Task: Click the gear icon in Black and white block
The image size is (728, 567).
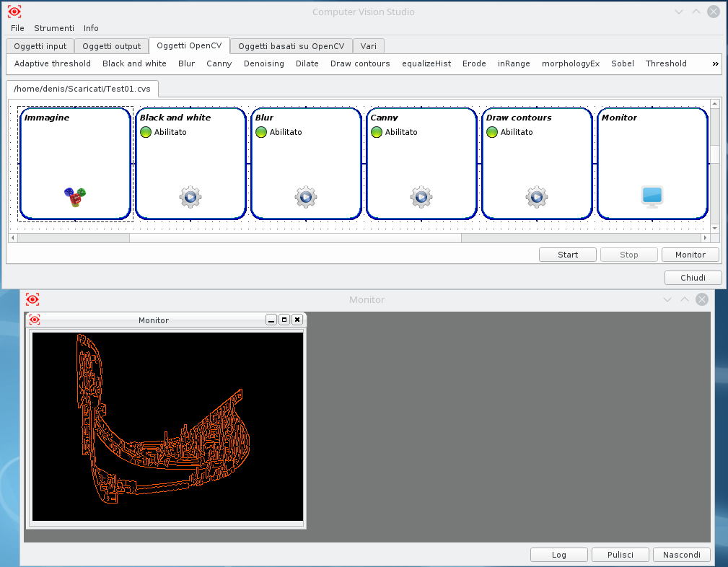Action: coord(190,197)
